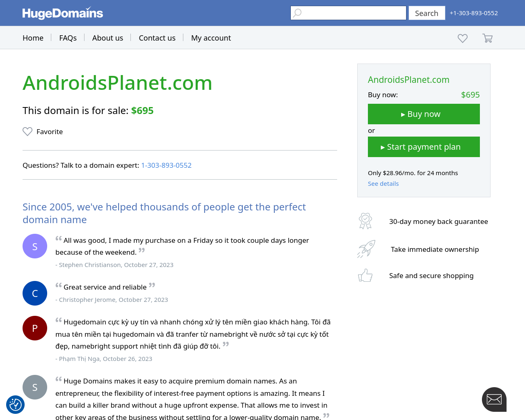The height and width of the screenshot is (420, 525).
Task: Open the shopping cart icon
Action: point(487,38)
